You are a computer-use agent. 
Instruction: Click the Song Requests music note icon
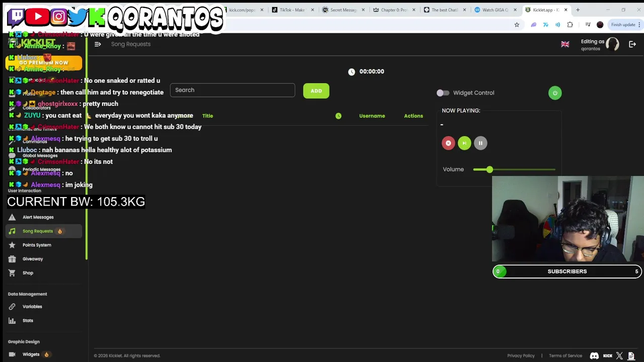point(12,231)
